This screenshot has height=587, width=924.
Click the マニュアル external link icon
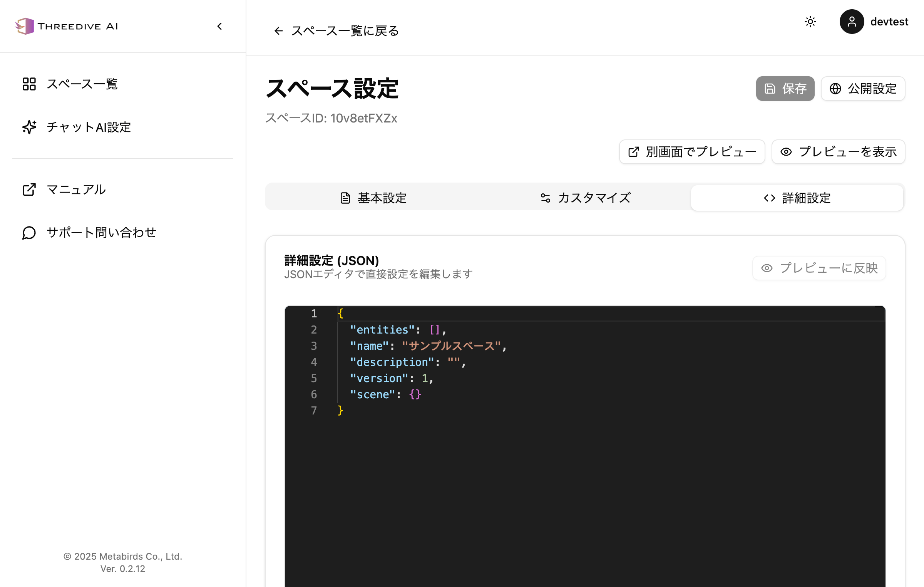(29, 190)
